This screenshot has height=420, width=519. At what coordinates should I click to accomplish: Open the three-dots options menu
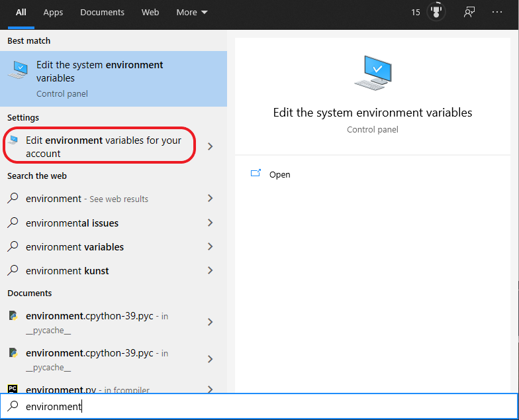[x=497, y=12]
